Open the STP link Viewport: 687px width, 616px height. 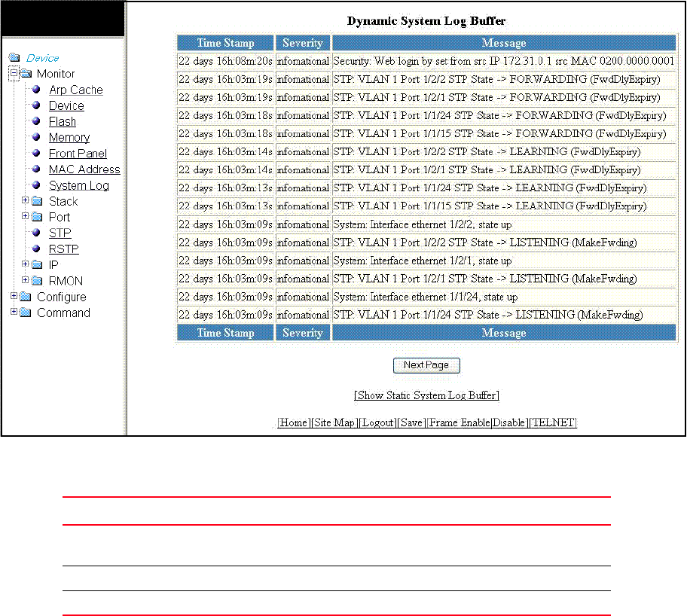pos(60,233)
